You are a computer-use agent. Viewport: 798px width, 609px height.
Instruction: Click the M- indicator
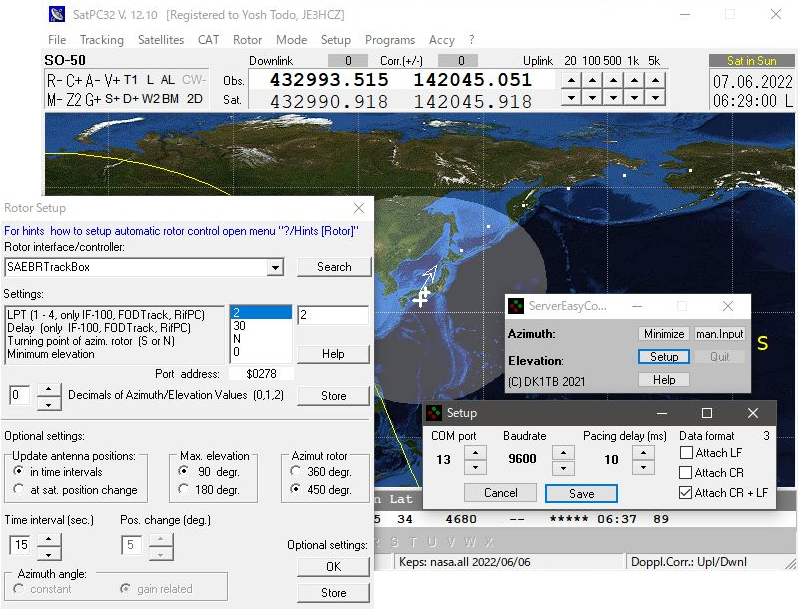click(x=54, y=99)
